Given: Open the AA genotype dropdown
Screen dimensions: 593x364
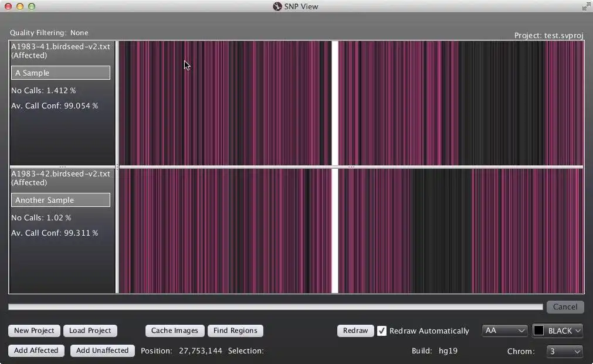Looking at the screenshot, I should point(505,331).
